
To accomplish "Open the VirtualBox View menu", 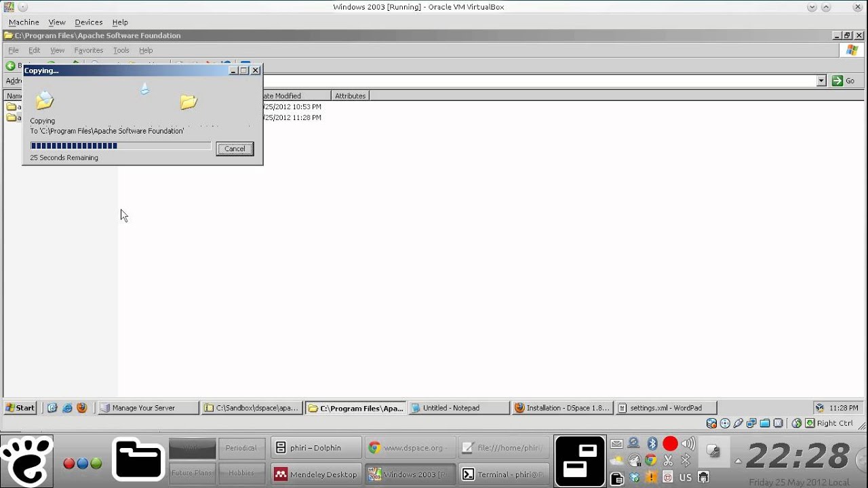I will 57,22.
